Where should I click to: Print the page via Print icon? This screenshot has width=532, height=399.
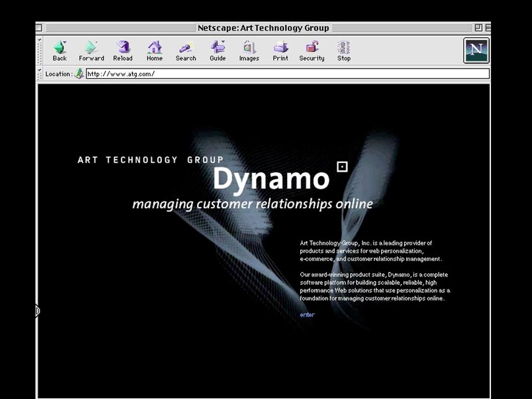click(280, 51)
